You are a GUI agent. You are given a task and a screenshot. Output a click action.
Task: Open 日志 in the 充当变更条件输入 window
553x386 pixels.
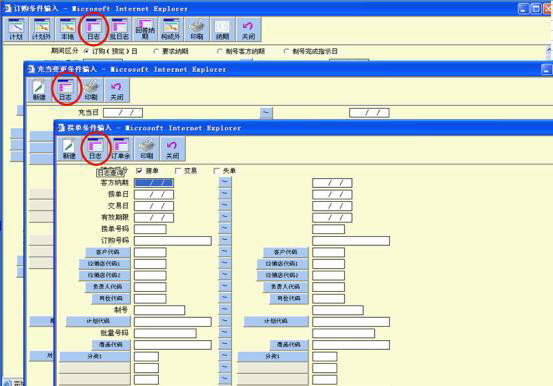[65, 90]
